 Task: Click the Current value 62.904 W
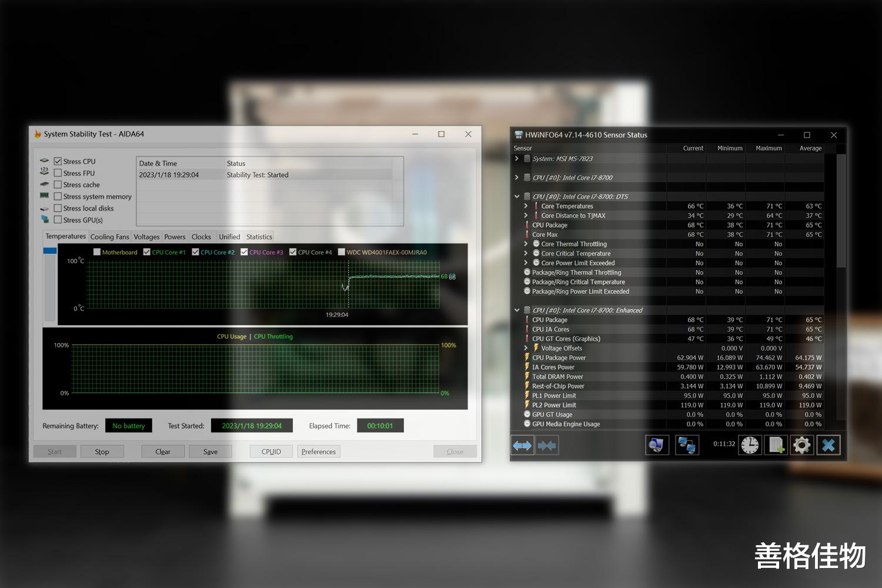coord(690,358)
